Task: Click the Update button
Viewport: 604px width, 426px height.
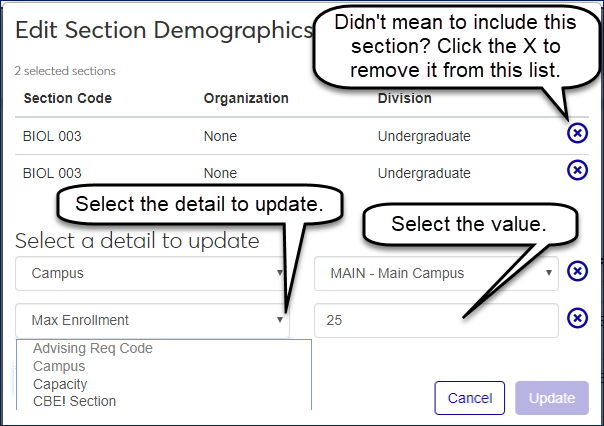Action: click(x=552, y=398)
